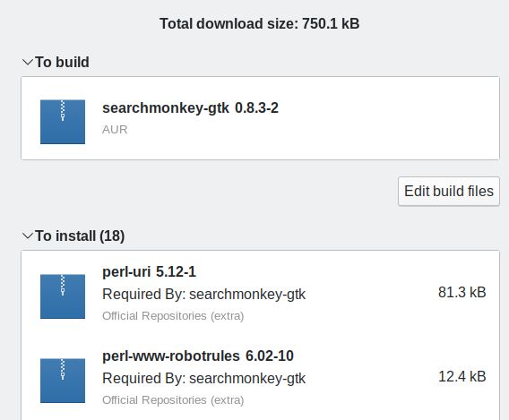The height and width of the screenshot is (420, 509).
Task: Click the To install (18) heading text
Action: (80, 236)
